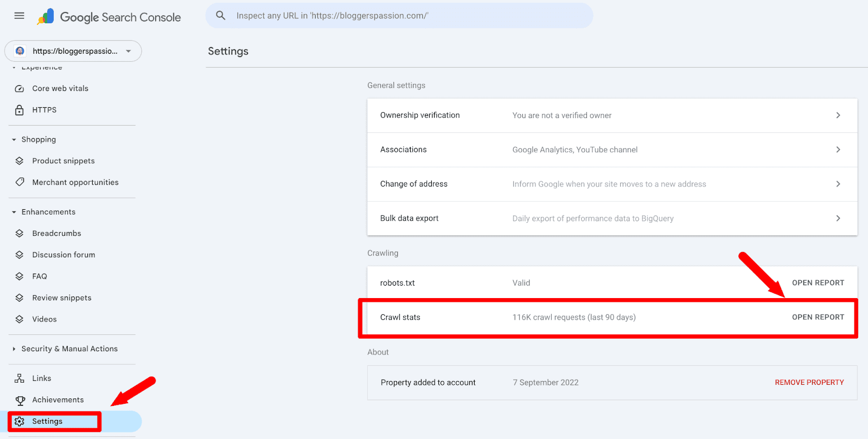The width and height of the screenshot is (868, 439).
Task: Open report for robots.txt
Action: tap(818, 283)
